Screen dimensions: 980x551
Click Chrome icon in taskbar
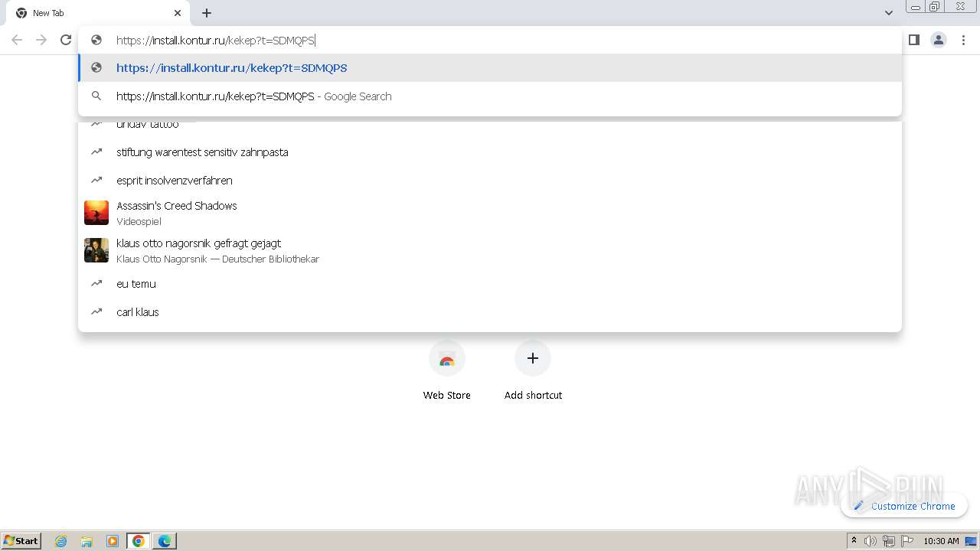click(139, 541)
